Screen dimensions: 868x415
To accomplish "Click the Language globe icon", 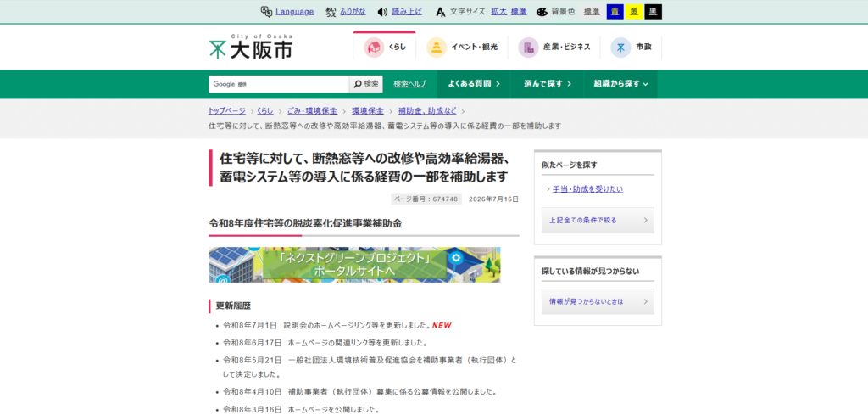I will point(265,12).
